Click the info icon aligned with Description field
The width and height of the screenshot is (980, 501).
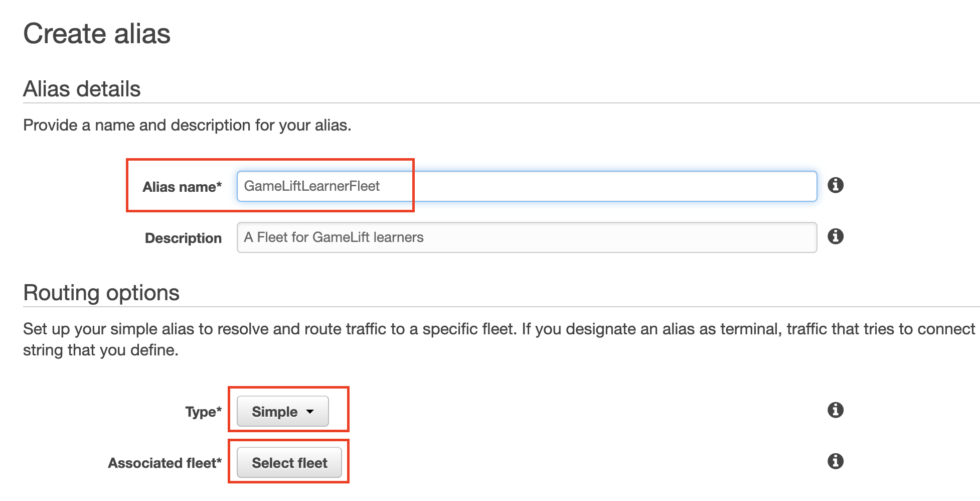(836, 236)
